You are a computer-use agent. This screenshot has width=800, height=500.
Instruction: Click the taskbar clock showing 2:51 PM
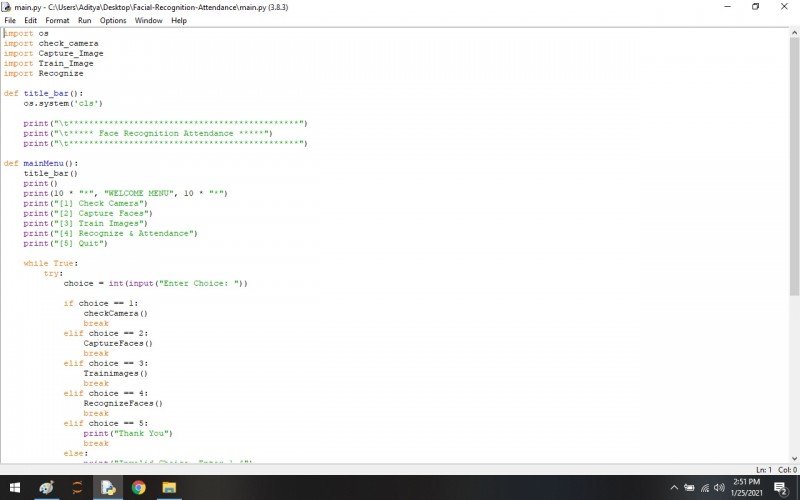coord(746,488)
